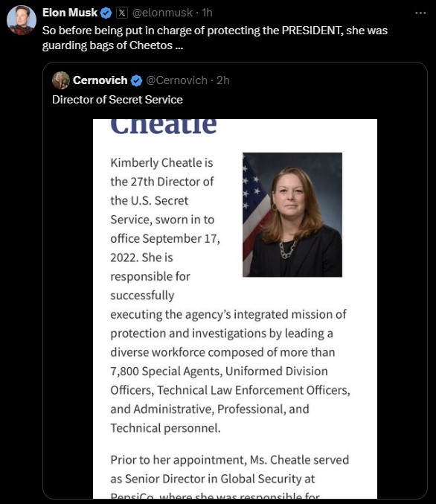Click Elon Musk's profile avatar
This screenshot has height=504, width=436.
22,20
